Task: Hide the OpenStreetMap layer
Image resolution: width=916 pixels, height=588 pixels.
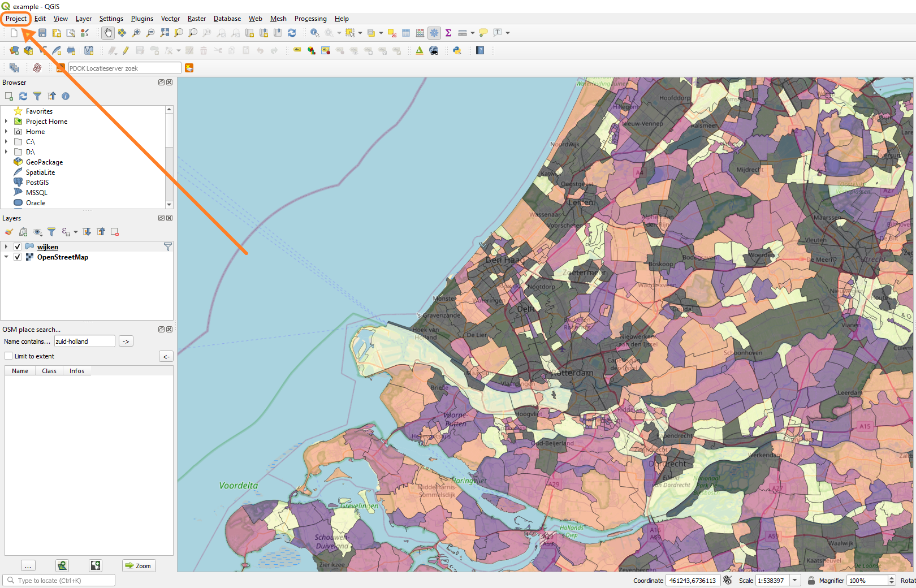Action: click(x=18, y=257)
